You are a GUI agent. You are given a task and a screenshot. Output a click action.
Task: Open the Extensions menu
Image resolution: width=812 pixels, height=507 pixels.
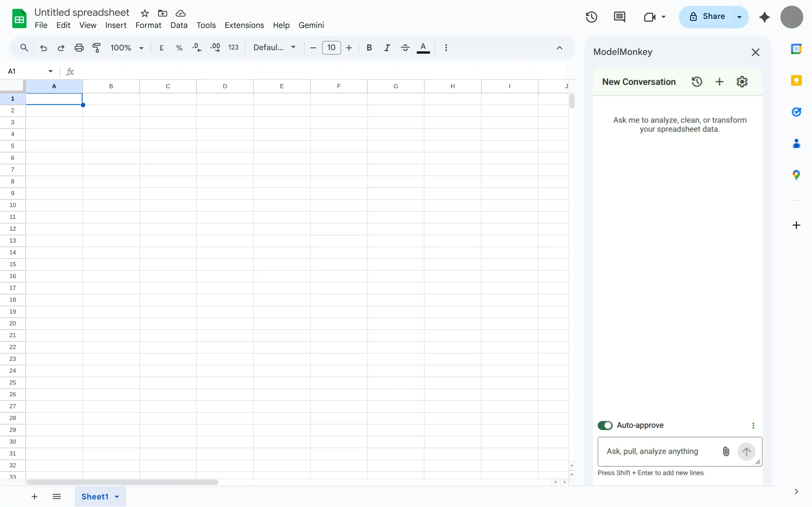[244, 25]
